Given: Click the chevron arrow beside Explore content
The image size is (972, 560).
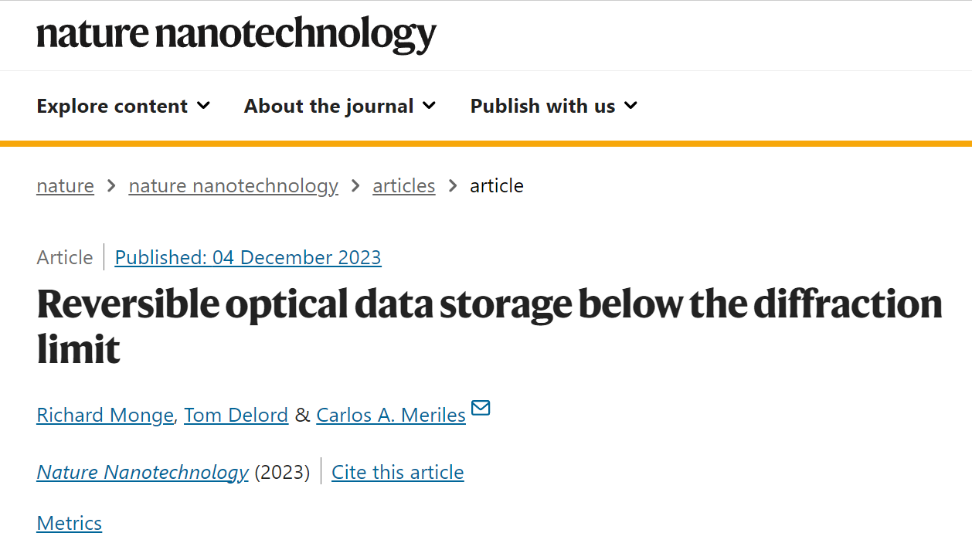Looking at the screenshot, I should [x=204, y=106].
